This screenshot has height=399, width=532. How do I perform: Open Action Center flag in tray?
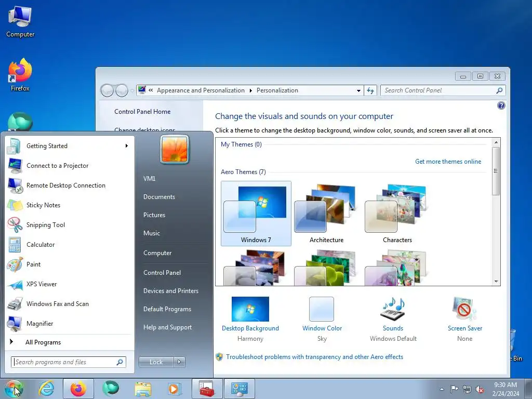(454, 389)
